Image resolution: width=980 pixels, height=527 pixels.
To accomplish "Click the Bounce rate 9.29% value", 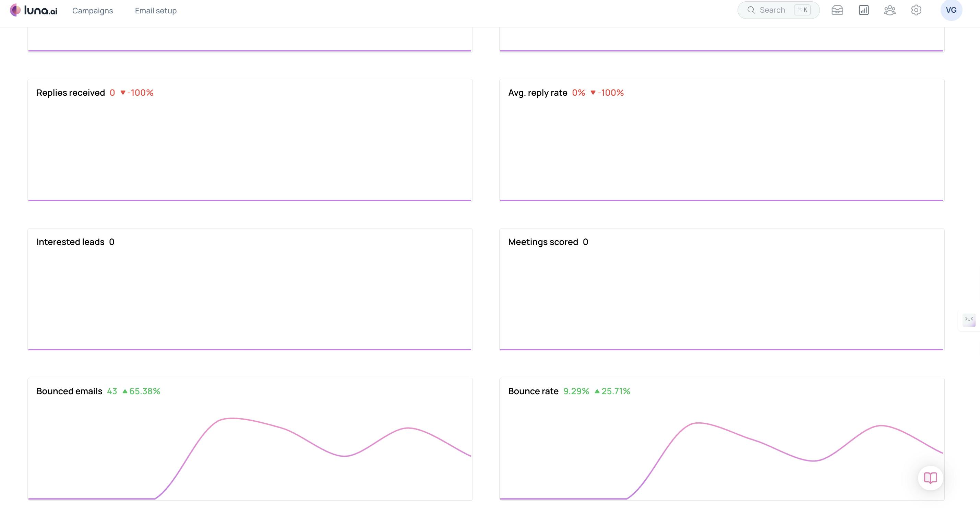I will 576,391.
